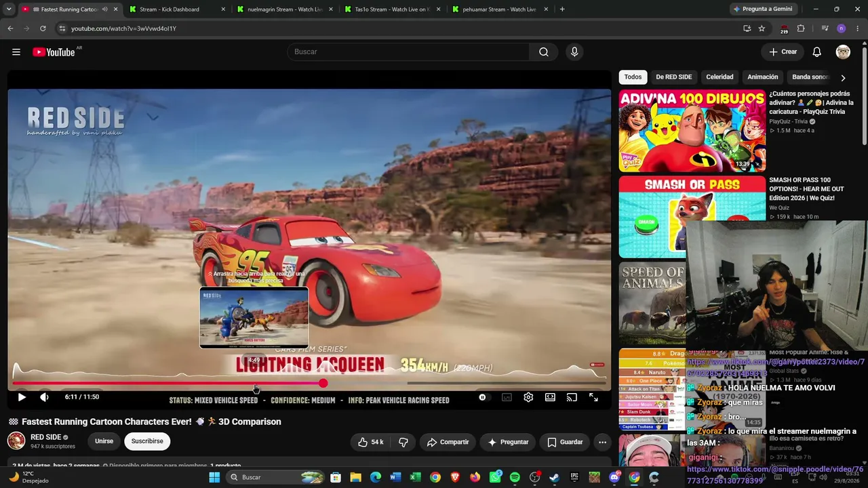
Task: Launch Spotify from the taskbar
Action: pos(515,477)
